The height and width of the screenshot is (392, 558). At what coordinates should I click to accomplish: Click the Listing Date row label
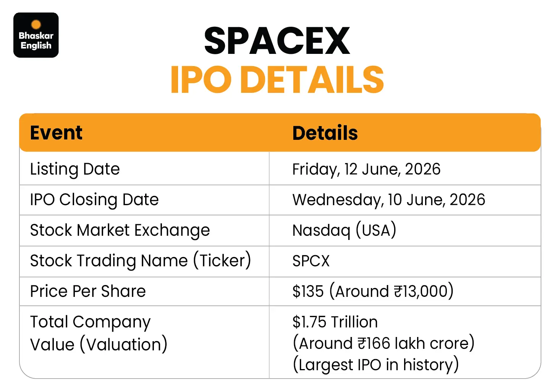tap(75, 169)
